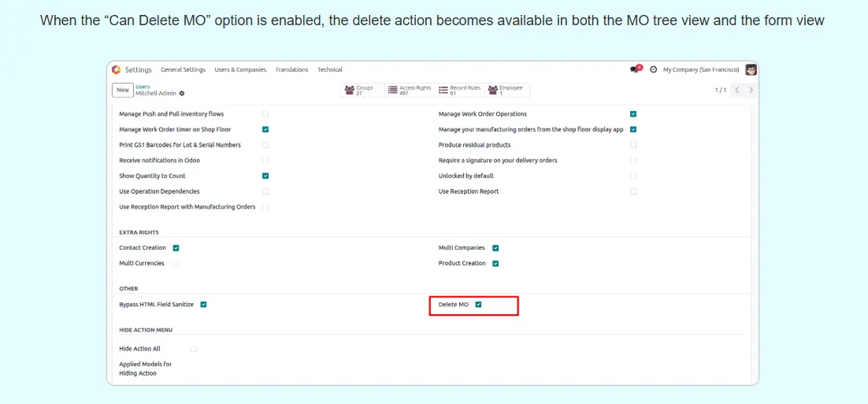Open the activities clock icon

(x=653, y=69)
